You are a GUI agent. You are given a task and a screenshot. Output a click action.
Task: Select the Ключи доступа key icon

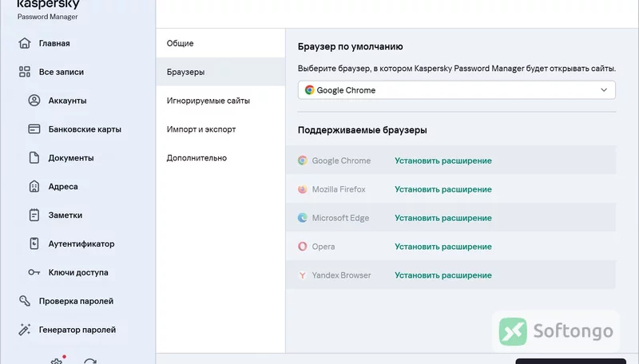click(x=34, y=272)
